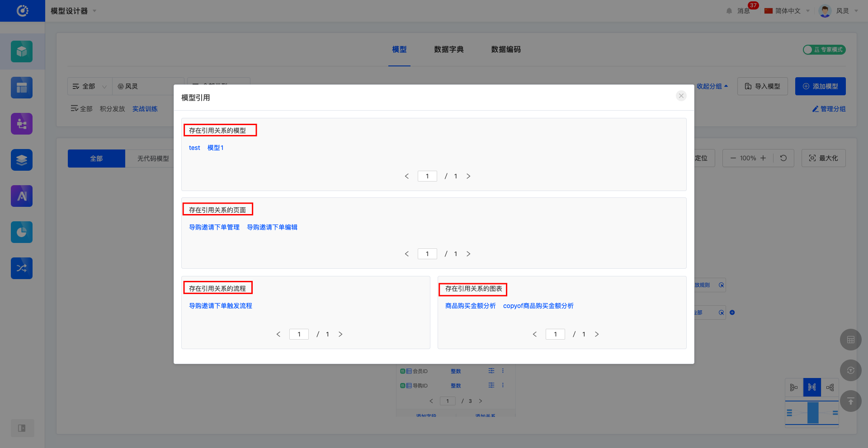
Task: Open the 商品购买金额分析 chart link
Action: [x=470, y=306]
